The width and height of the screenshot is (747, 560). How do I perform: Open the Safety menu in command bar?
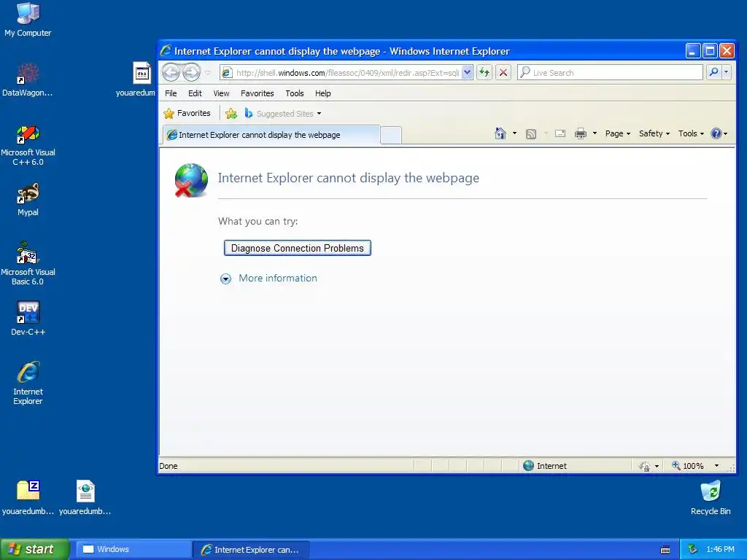[x=654, y=134]
